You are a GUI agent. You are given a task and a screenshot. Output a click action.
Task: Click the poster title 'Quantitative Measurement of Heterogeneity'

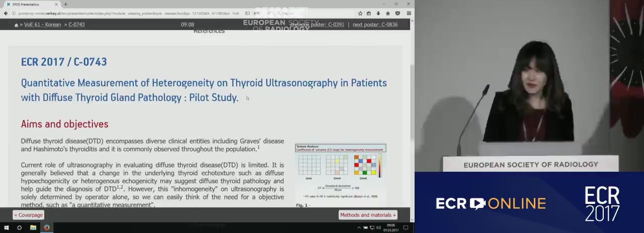[204, 90]
